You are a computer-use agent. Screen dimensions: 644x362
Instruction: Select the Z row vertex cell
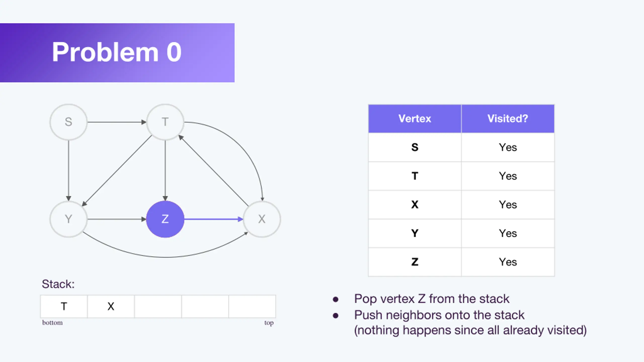point(415,262)
